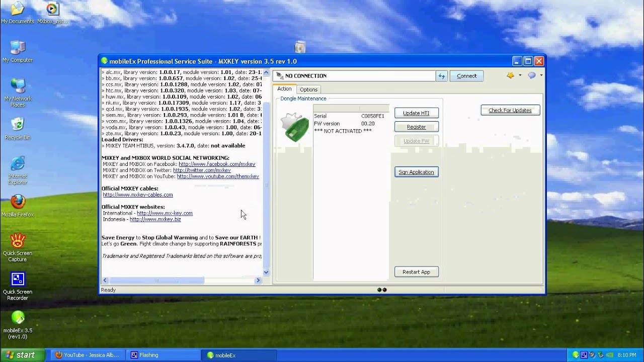The image size is (644, 362).
Task: Switch to the Options tab
Action: click(308, 89)
